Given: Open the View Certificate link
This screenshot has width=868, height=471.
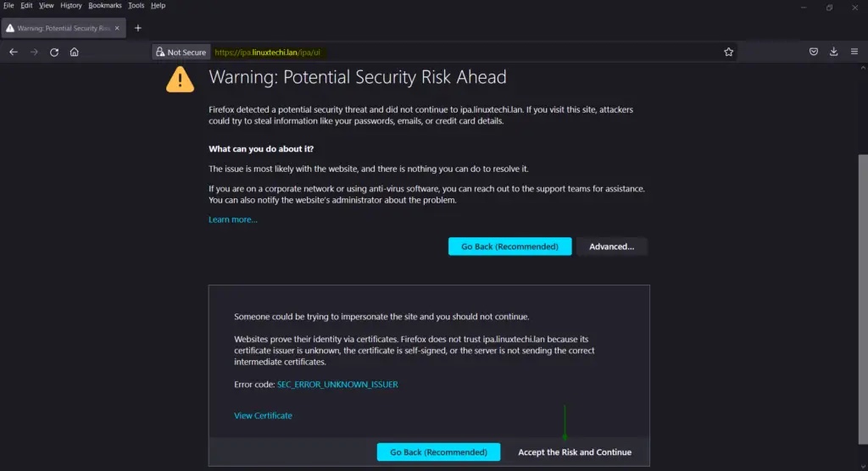Looking at the screenshot, I should click(263, 416).
